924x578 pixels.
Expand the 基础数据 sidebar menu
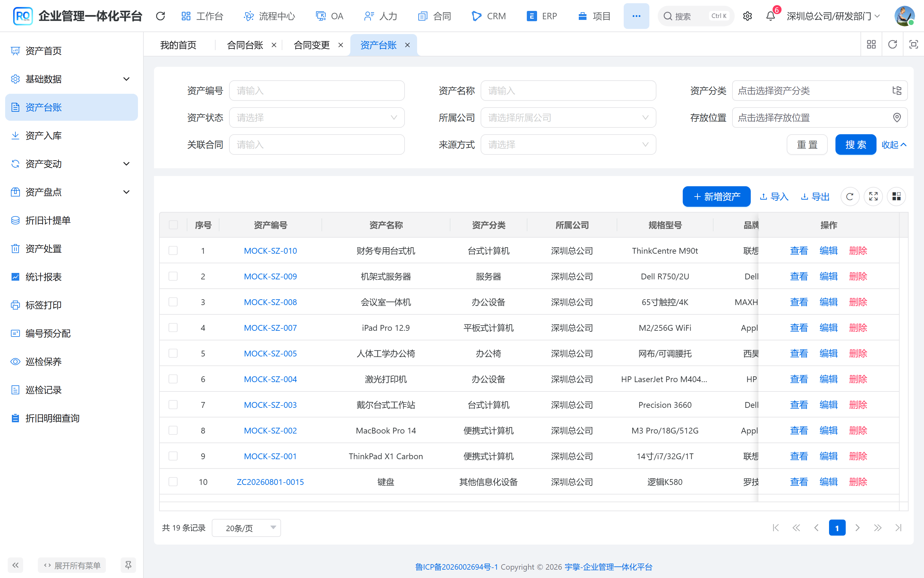[x=72, y=79]
